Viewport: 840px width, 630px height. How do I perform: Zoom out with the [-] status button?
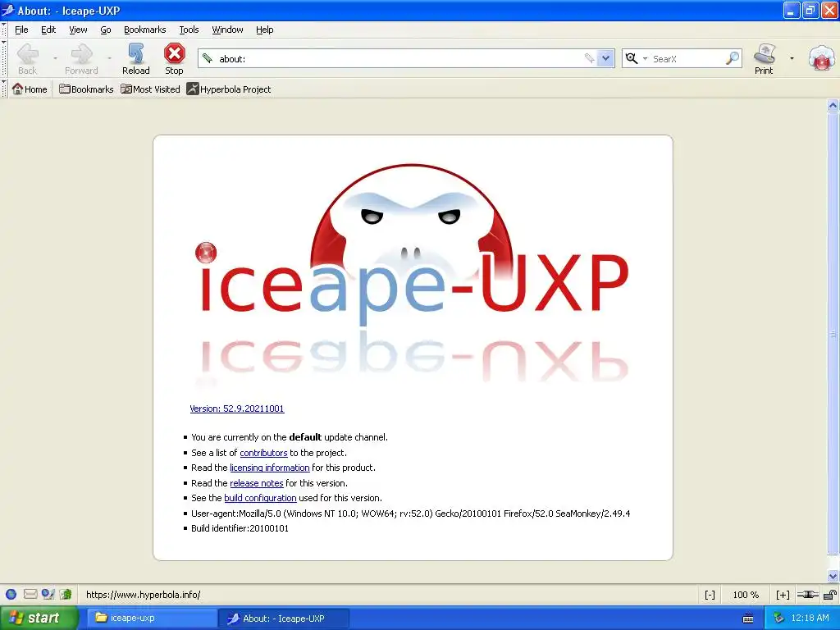[710, 595]
